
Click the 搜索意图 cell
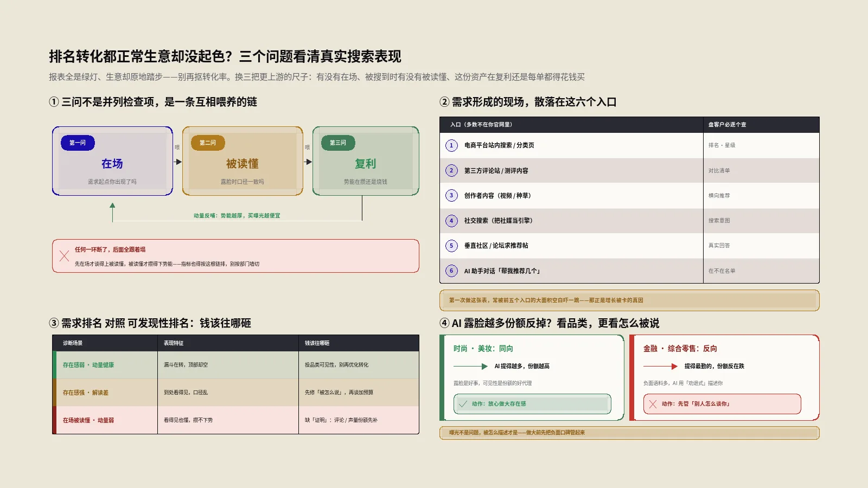(x=719, y=221)
